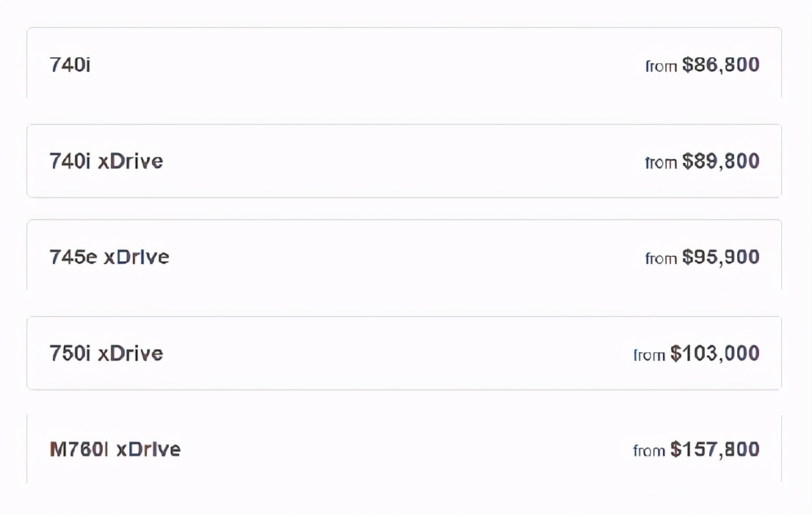Click the 740i xDrive model label
This screenshot has width=812, height=515.
(x=106, y=161)
